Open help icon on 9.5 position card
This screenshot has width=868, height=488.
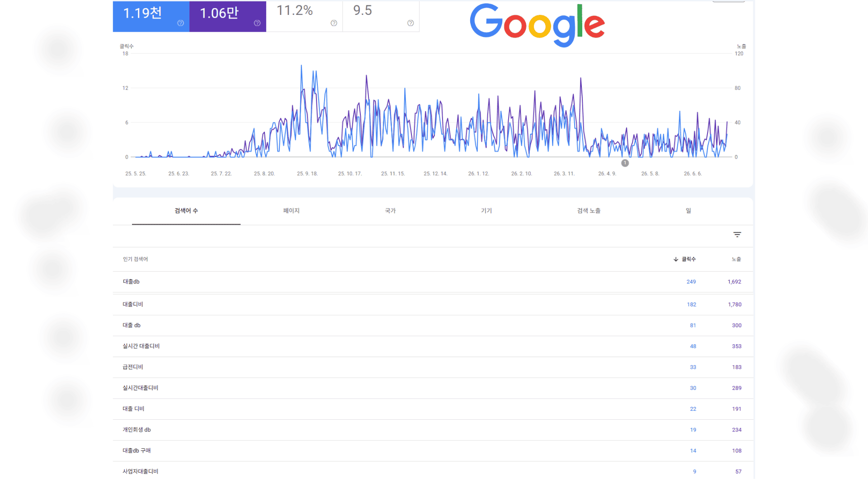(x=410, y=23)
